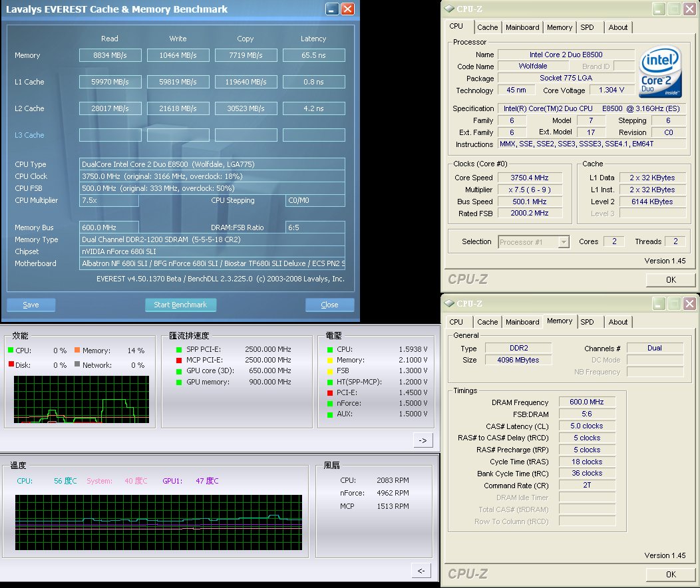This screenshot has width=700, height=588.
Task: Minimize the lower CPU-Z window
Action: (x=659, y=304)
